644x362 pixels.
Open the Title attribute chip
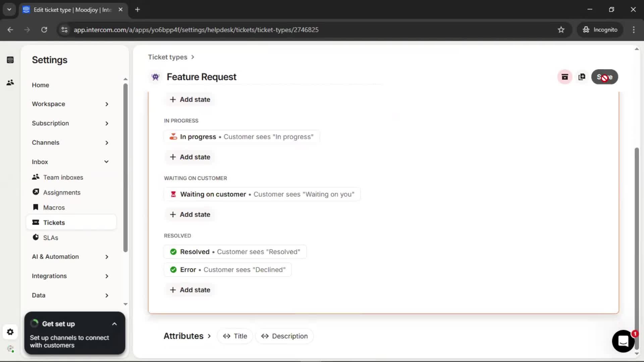pos(235,336)
